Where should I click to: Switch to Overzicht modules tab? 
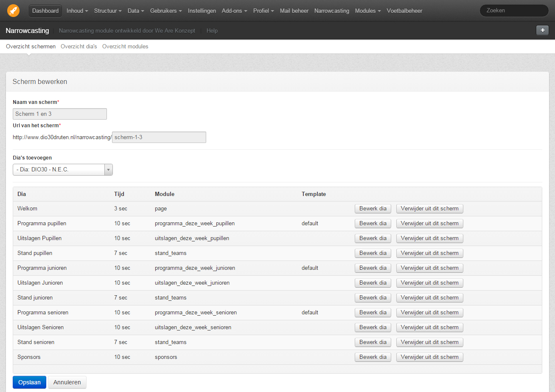(125, 46)
